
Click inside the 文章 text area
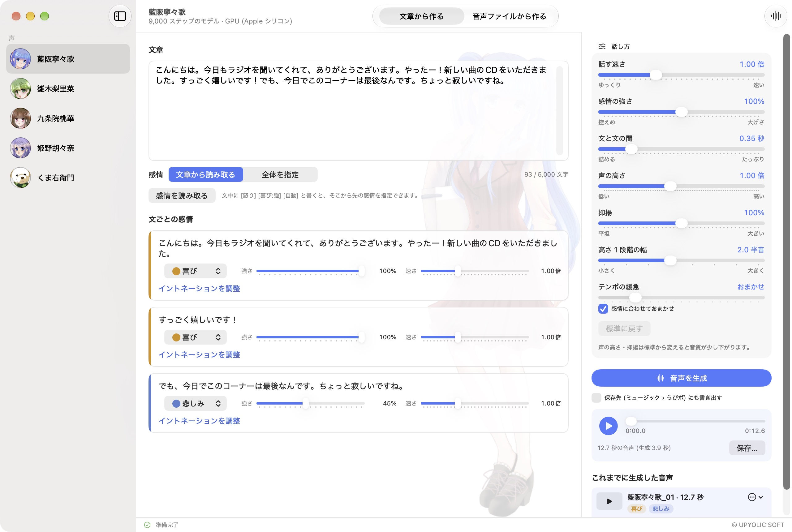coord(358,111)
